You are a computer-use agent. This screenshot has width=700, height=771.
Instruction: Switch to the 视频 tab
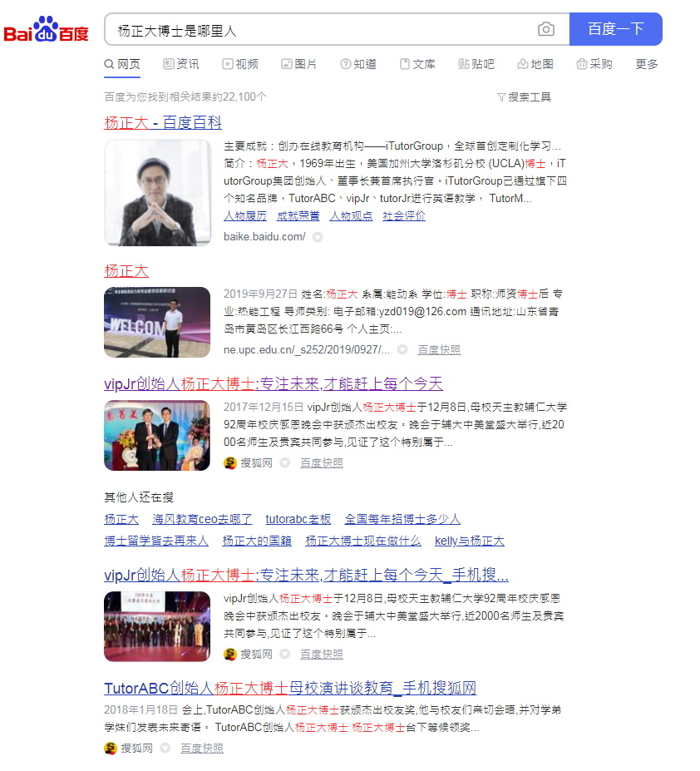click(240, 64)
